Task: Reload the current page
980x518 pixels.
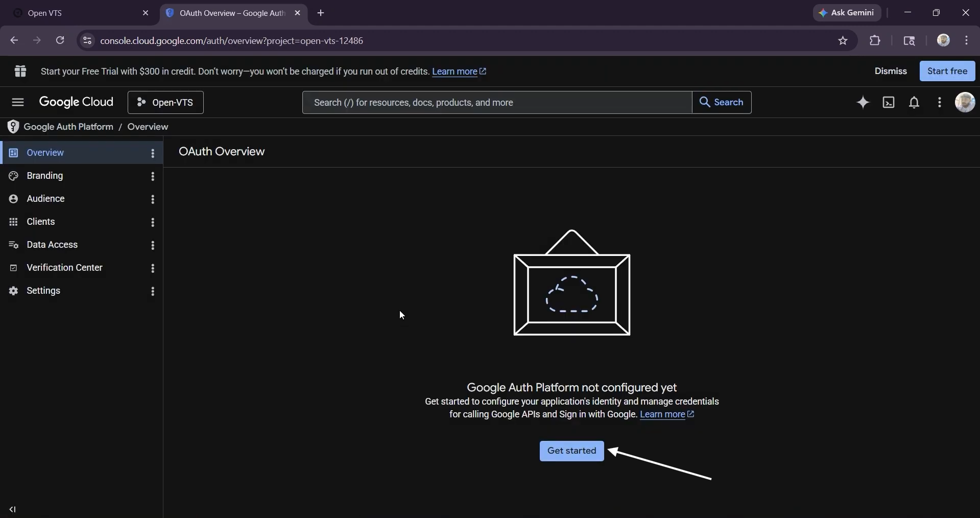Action: [x=60, y=40]
